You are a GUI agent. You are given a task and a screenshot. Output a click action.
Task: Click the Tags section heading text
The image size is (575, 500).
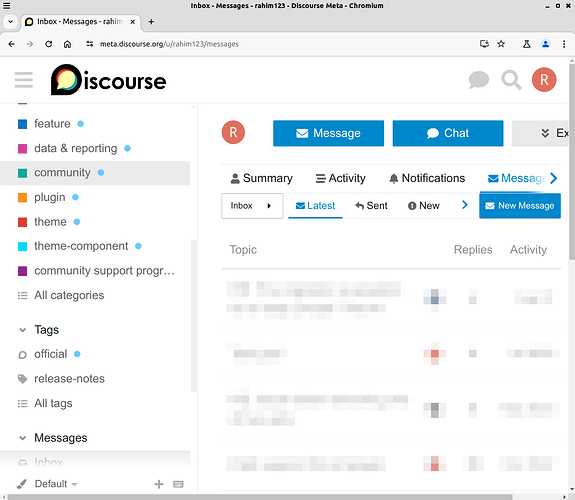[x=47, y=330]
